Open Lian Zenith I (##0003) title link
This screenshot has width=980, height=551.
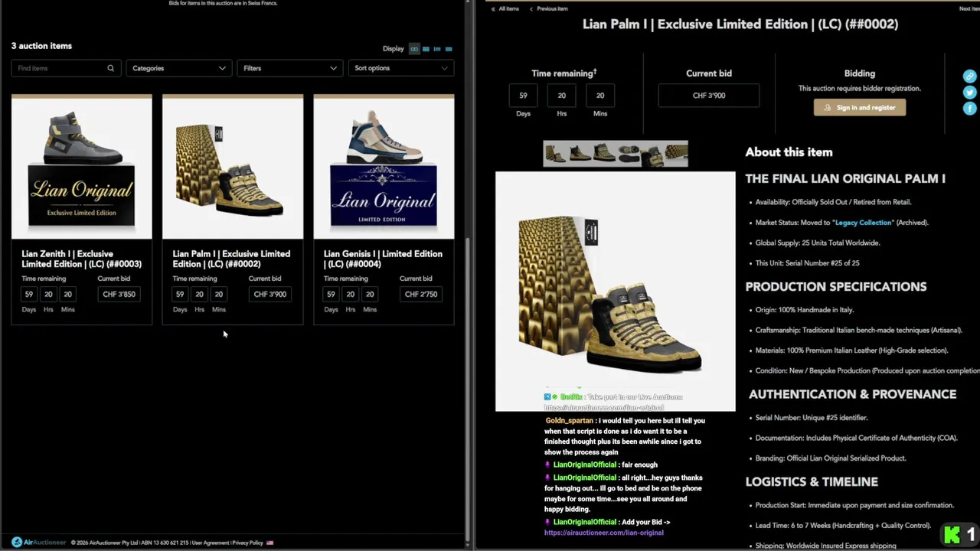pos(81,259)
